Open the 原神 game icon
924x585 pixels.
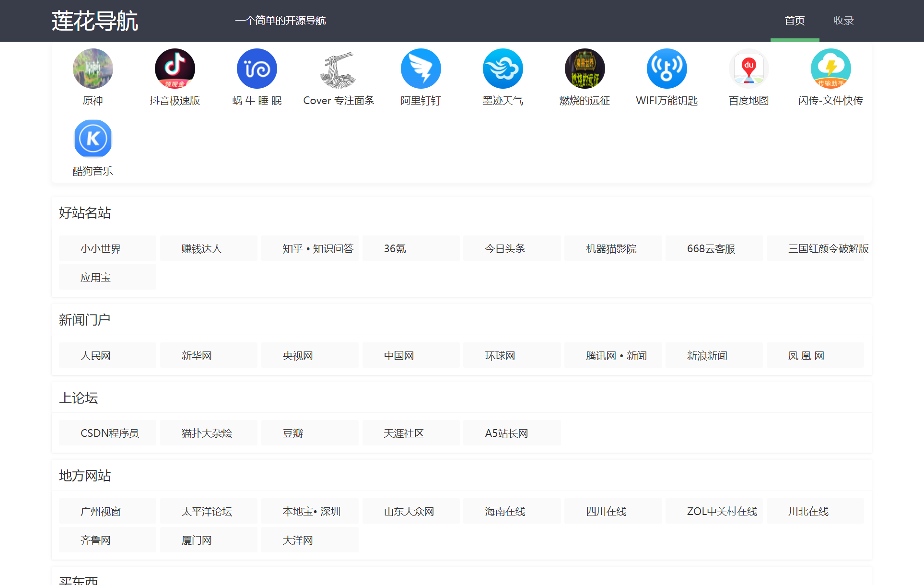coord(93,69)
